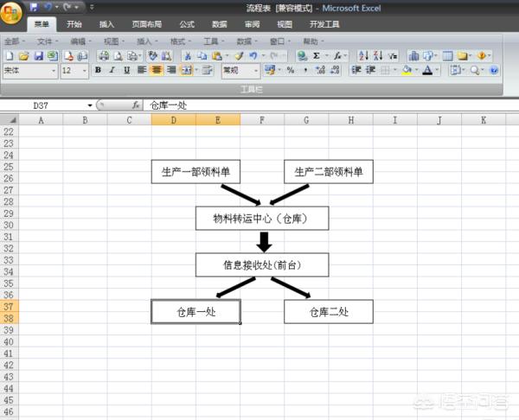
Task: Expand the Name Box dropdown for D37
Action: [x=89, y=105]
